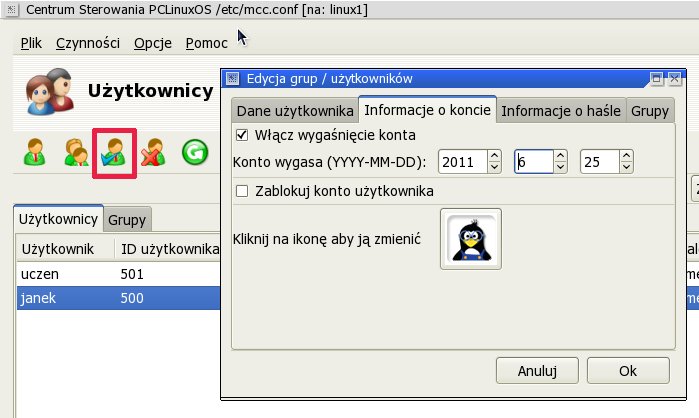Image resolution: width=699 pixels, height=418 pixels.
Task: Select the janek user row
Action: click(119, 298)
